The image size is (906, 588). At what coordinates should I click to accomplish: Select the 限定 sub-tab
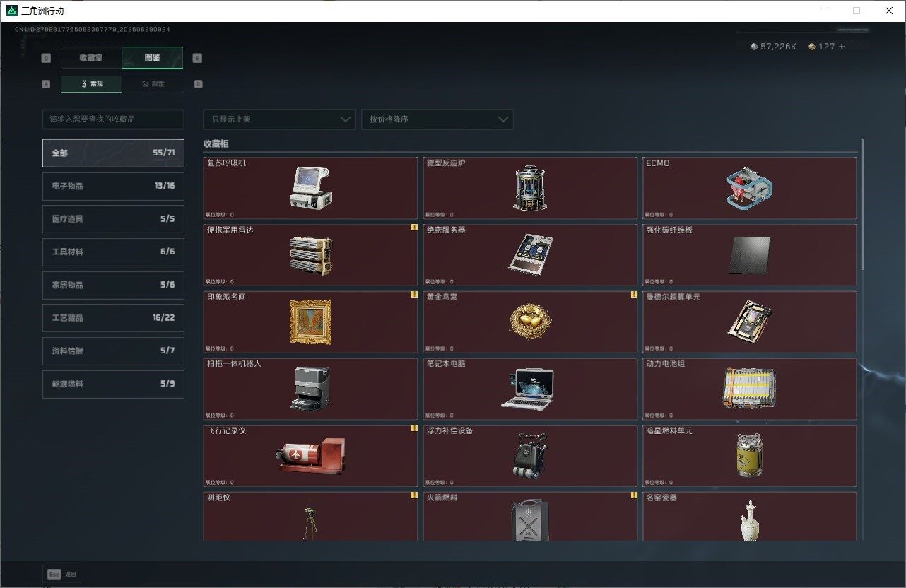[x=153, y=83]
